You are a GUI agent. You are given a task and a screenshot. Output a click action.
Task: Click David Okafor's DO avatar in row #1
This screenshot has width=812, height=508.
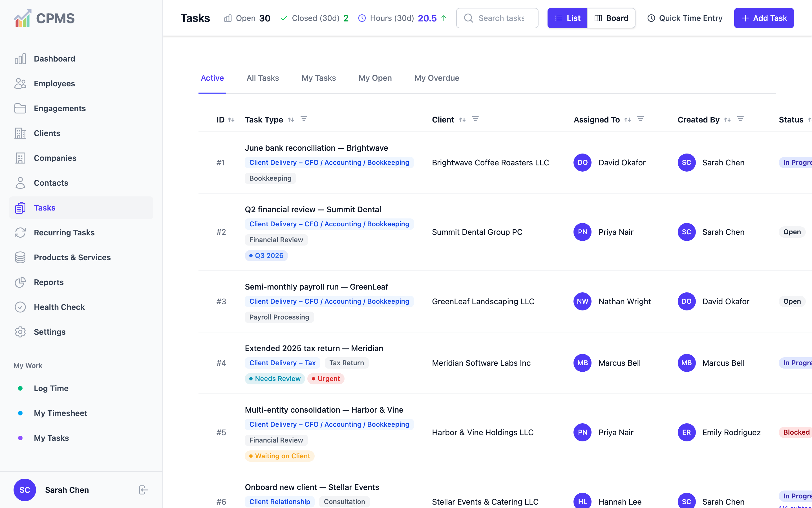tap(582, 163)
